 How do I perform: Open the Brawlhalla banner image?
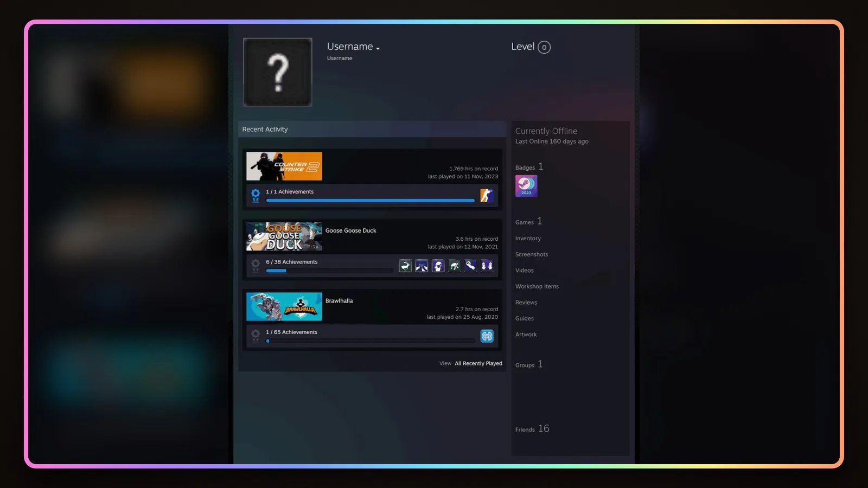pos(284,306)
